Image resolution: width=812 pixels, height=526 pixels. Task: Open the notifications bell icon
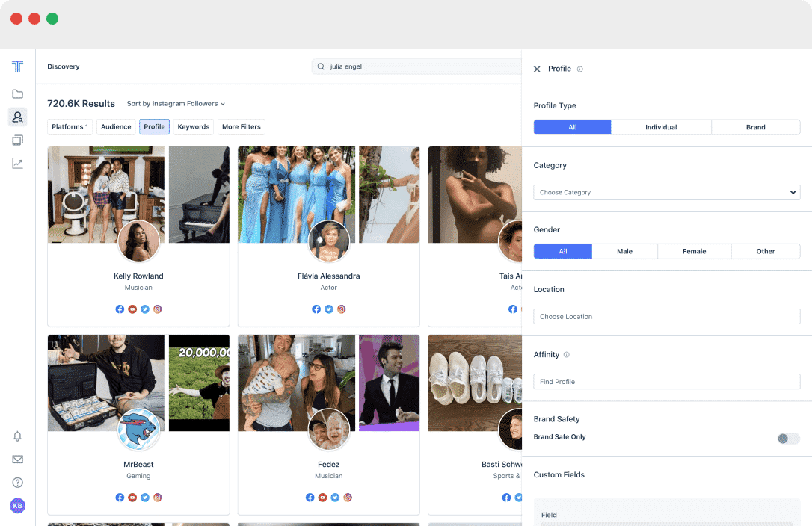(17, 436)
